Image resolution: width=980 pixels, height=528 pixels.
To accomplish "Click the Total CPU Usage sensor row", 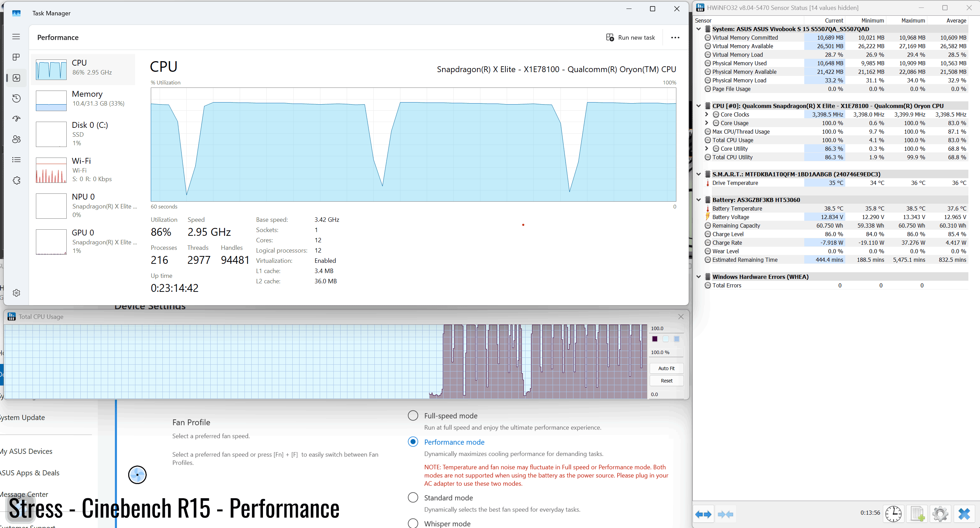I will (835, 140).
